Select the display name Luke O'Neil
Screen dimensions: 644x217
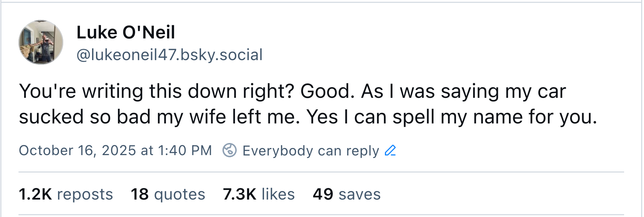pos(126,33)
